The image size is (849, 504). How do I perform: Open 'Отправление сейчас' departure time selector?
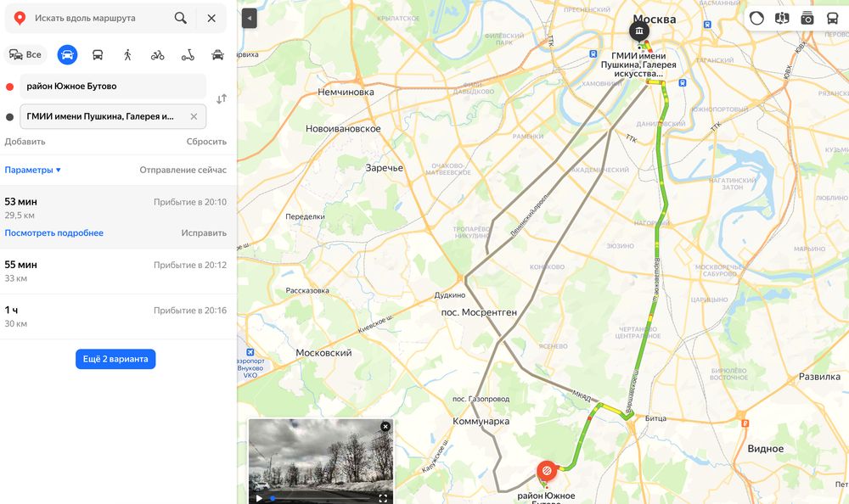(x=183, y=170)
